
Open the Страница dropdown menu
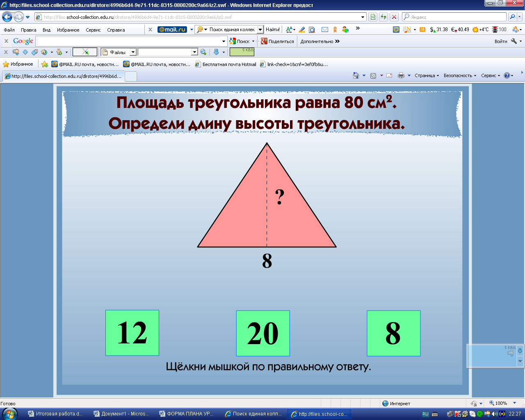pyautogui.click(x=427, y=75)
